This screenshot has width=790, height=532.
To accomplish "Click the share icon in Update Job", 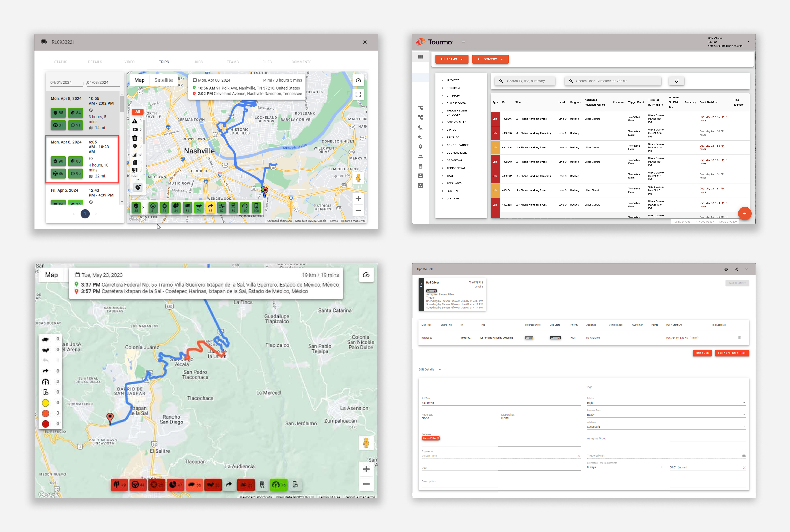I will click(736, 269).
